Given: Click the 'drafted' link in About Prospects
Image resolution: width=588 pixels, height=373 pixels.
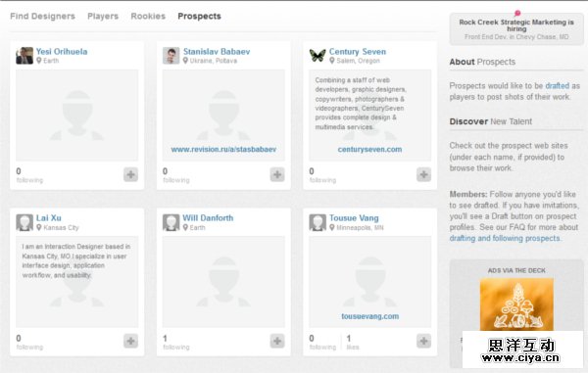Looking at the screenshot, I should [557, 86].
